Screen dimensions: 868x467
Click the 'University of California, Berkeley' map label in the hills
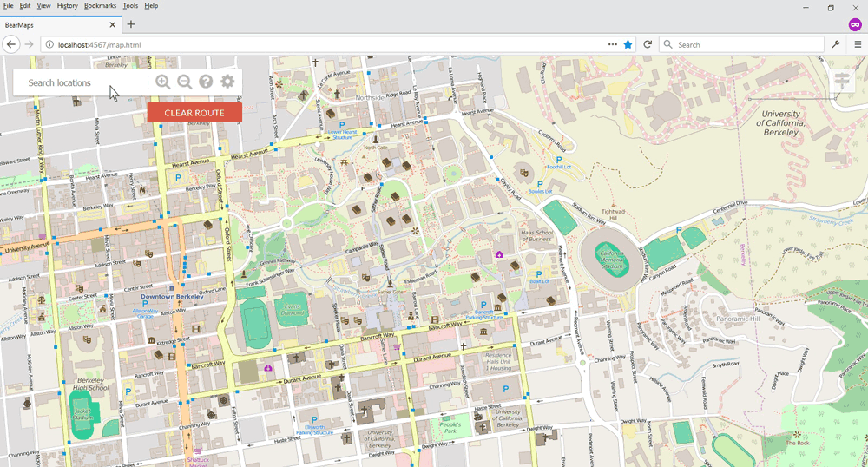[781, 123]
